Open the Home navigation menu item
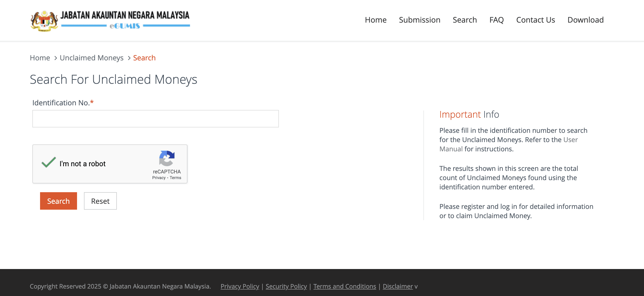Viewport: 644px width, 296px height. 375,20
